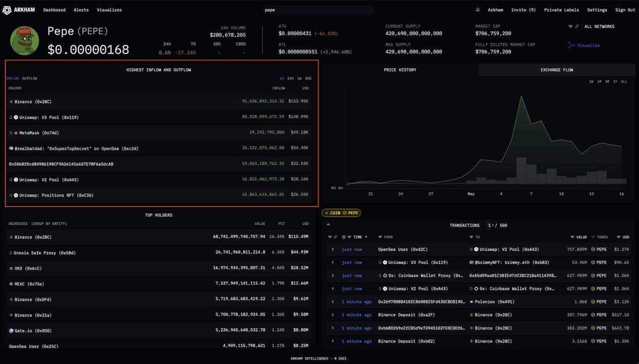Switch to the PRICE HISTORY tab
The width and height of the screenshot is (639, 364).
pyautogui.click(x=400, y=70)
